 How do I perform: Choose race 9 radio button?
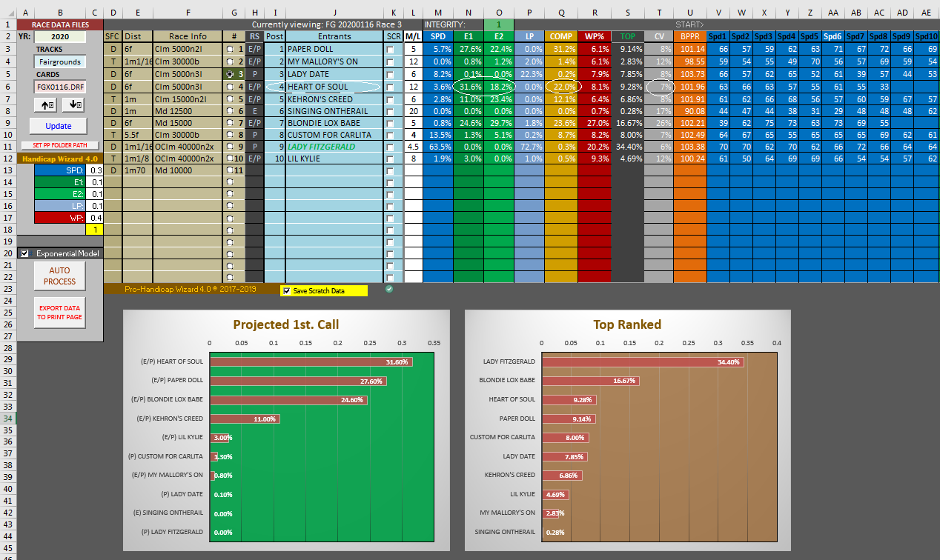click(231, 147)
